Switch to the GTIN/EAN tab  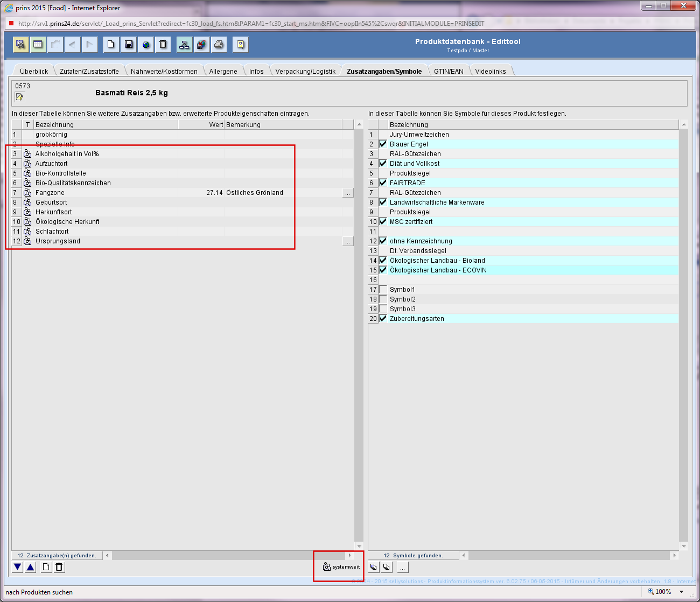[449, 71]
